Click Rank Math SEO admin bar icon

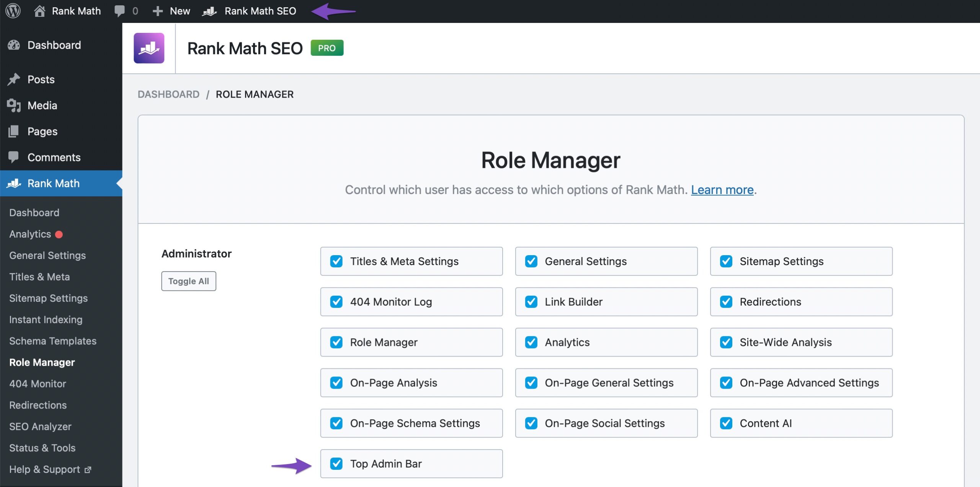[x=209, y=11]
